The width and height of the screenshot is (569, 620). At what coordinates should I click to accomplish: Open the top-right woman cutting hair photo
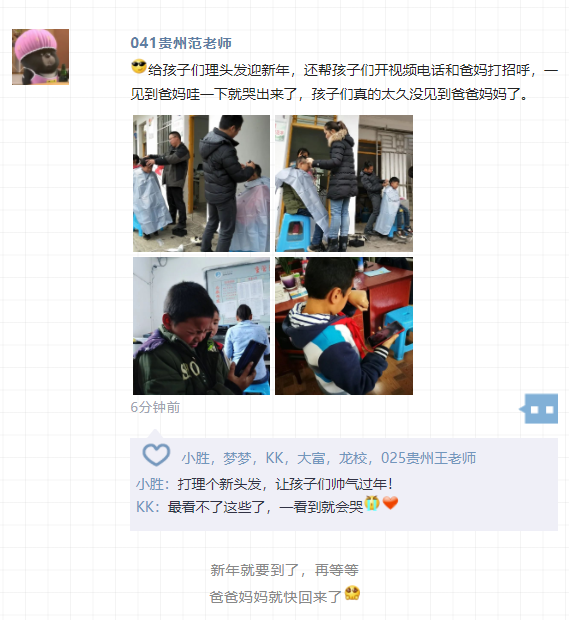click(x=344, y=183)
